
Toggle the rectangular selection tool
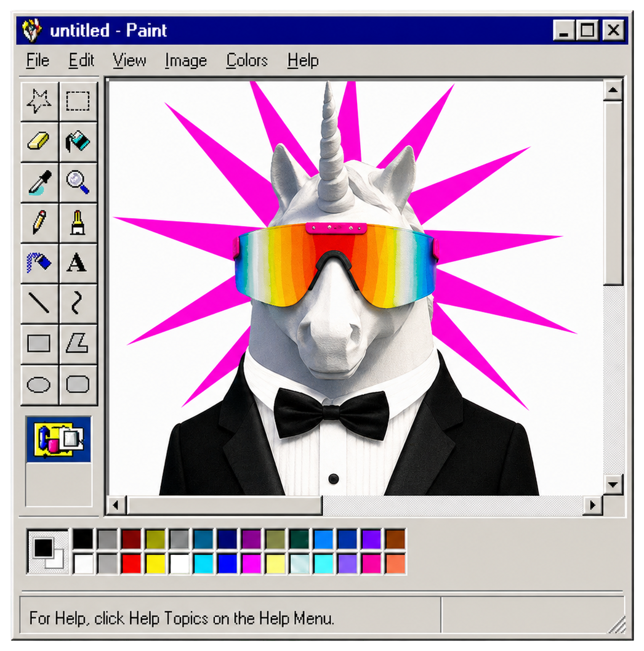coord(78,102)
